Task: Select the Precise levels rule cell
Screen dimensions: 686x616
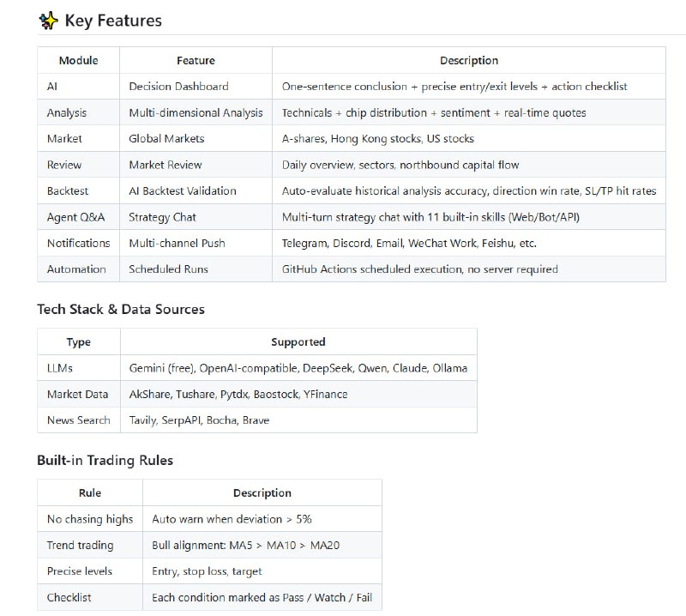Action: (80, 571)
